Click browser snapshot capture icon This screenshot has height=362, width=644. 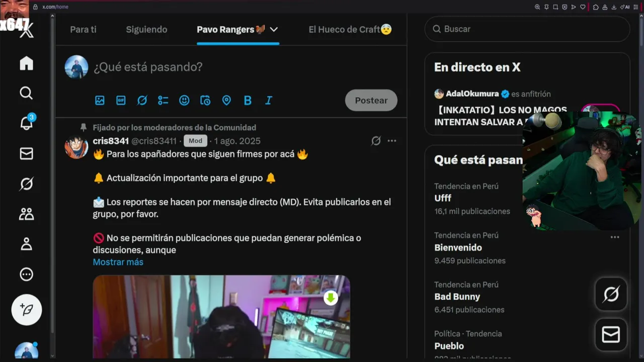coord(555,7)
